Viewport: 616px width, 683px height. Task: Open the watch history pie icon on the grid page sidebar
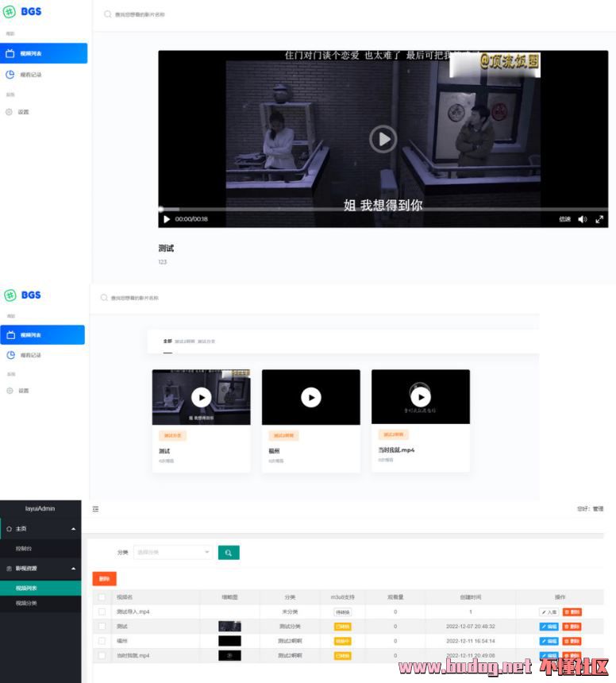(10, 355)
